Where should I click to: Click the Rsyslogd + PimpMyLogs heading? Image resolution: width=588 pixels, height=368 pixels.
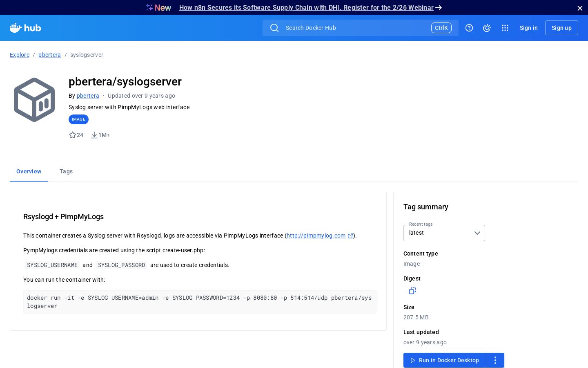(x=63, y=217)
